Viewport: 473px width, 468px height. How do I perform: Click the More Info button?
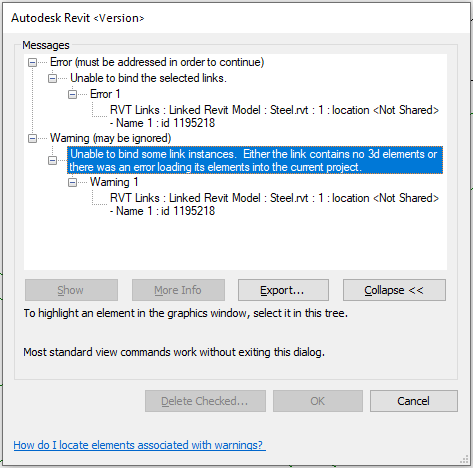(x=178, y=290)
